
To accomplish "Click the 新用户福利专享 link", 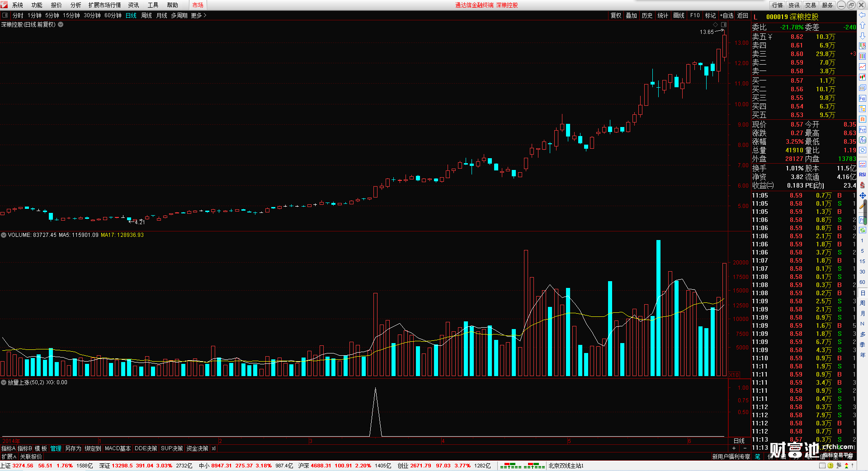I will click(x=731, y=457).
